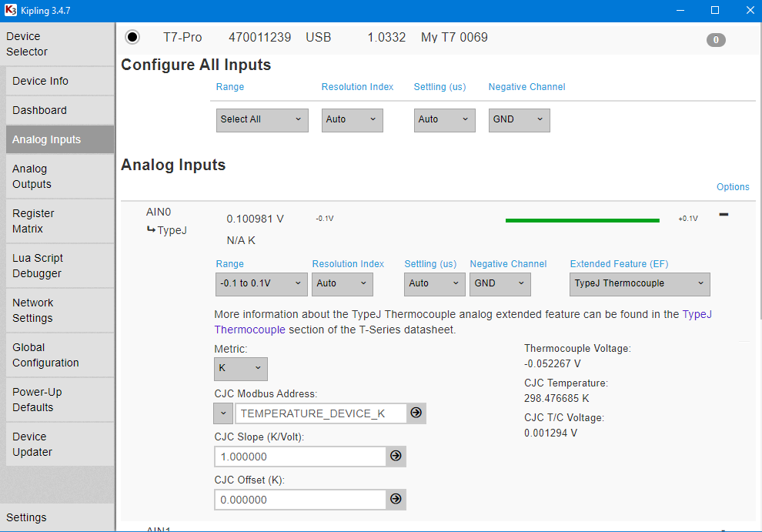The height and width of the screenshot is (532, 762).
Task: Collapse AIN0 settings with minus icon
Action: pyautogui.click(x=724, y=215)
